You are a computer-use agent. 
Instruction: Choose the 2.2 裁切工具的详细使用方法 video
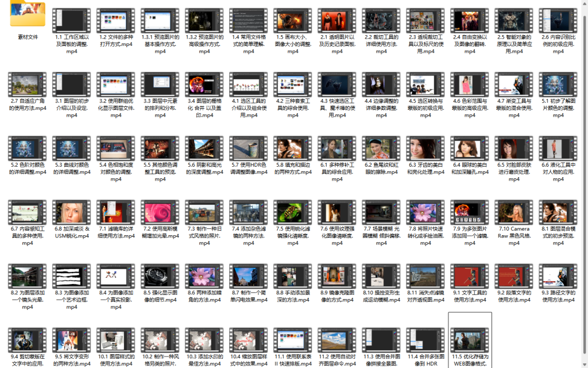coord(381,21)
